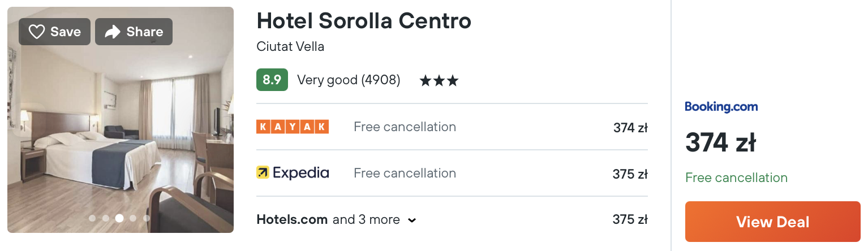
Task: Open the orange View Deal button
Action: click(772, 222)
